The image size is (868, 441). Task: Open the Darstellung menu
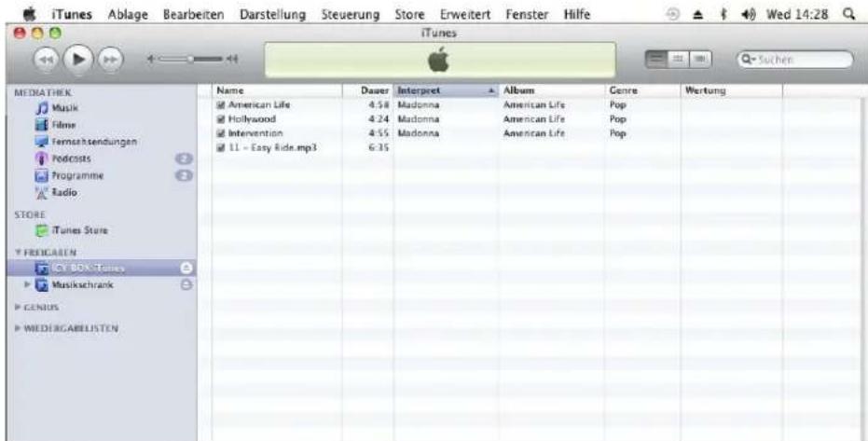273,15
